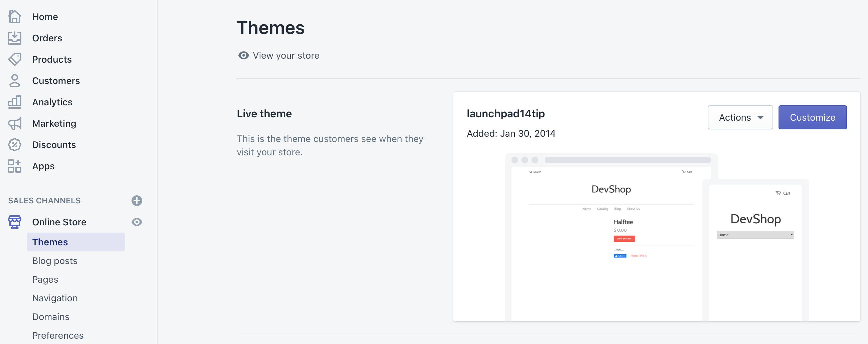Open Preferences in the sidebar
The width and height of the screenshot is (868, 344).
pos(58,335)
